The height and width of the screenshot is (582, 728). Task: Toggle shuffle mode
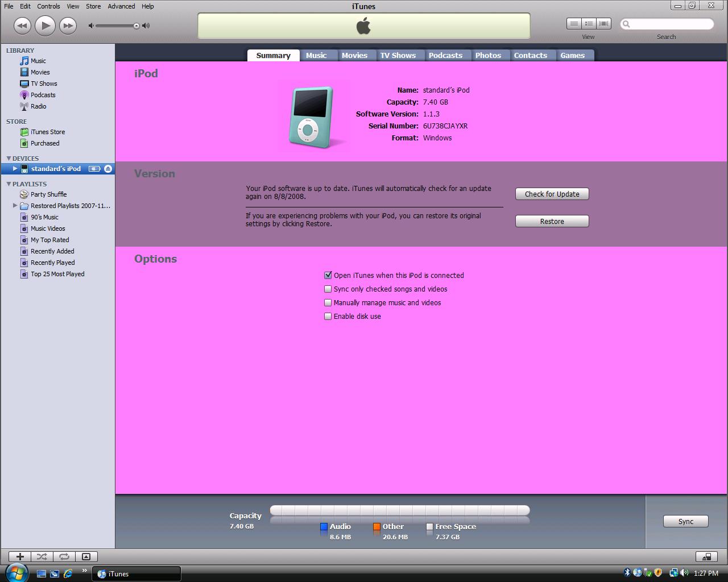(42, 556)
